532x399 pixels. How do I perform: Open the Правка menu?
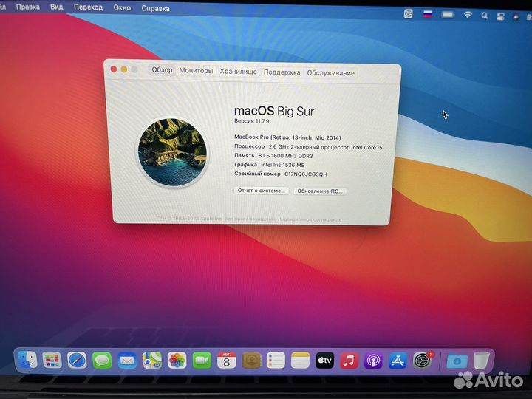pyautogui.click(x=28, y=7)
